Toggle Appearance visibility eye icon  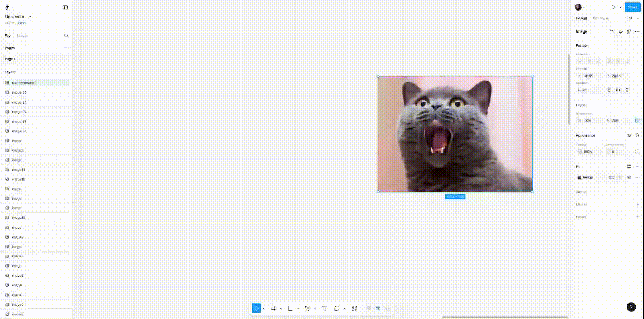coord(629,135)
